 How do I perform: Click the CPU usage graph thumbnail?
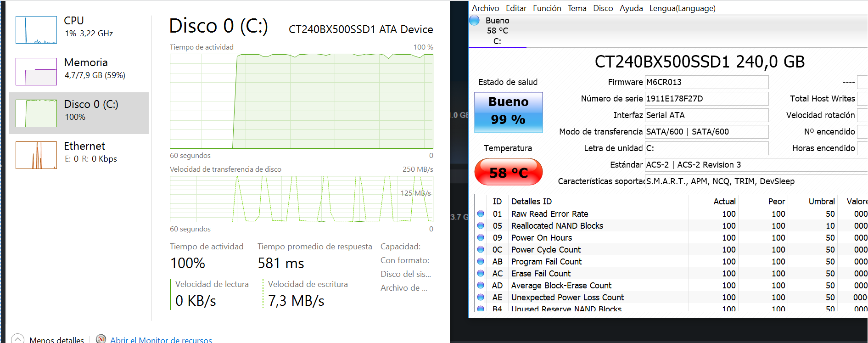tap(36, 30)
